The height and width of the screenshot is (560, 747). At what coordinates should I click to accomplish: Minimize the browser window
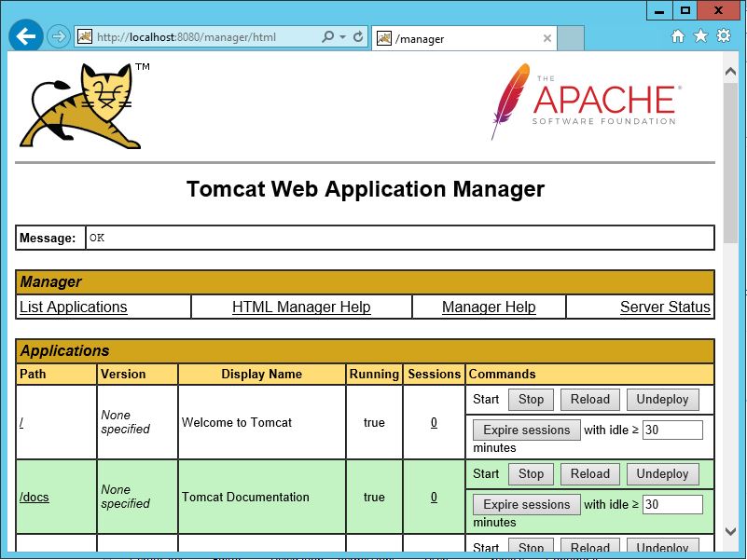coord(659,10)
